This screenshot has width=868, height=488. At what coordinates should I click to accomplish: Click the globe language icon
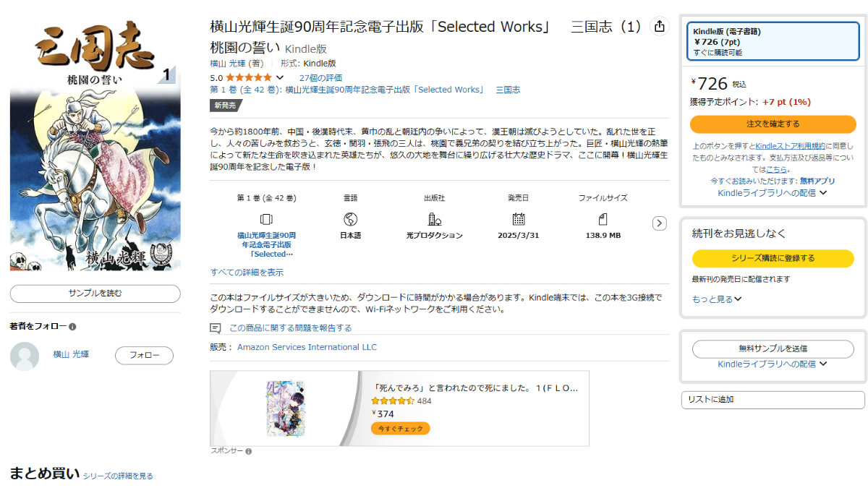point(351,219)
